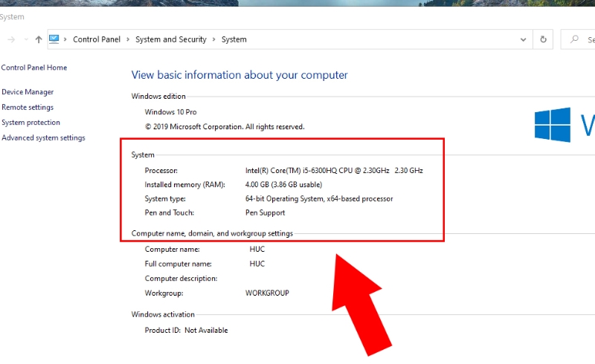Select the 2019 Microsoft copyright text
The height and width of the screenshot is (364, 595).
(x=225, y=126)
